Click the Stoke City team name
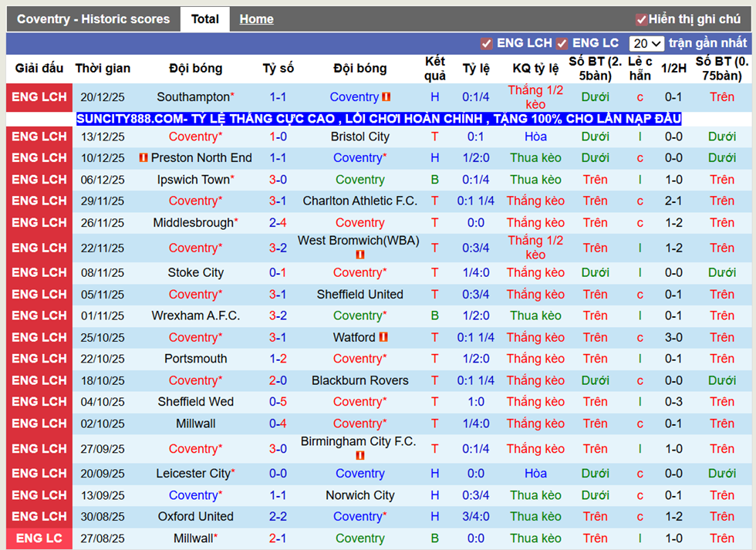756x550 pixels. pyautogui.click(x=195, y=272)
